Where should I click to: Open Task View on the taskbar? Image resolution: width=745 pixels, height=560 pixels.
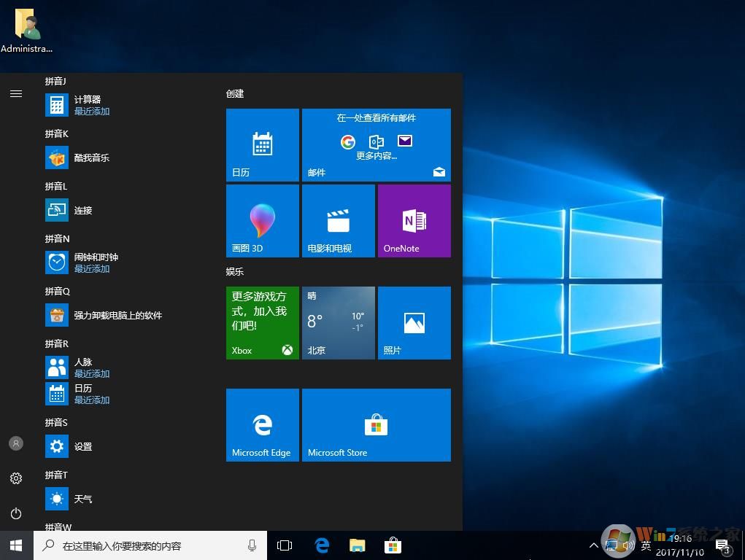point(285,545)
